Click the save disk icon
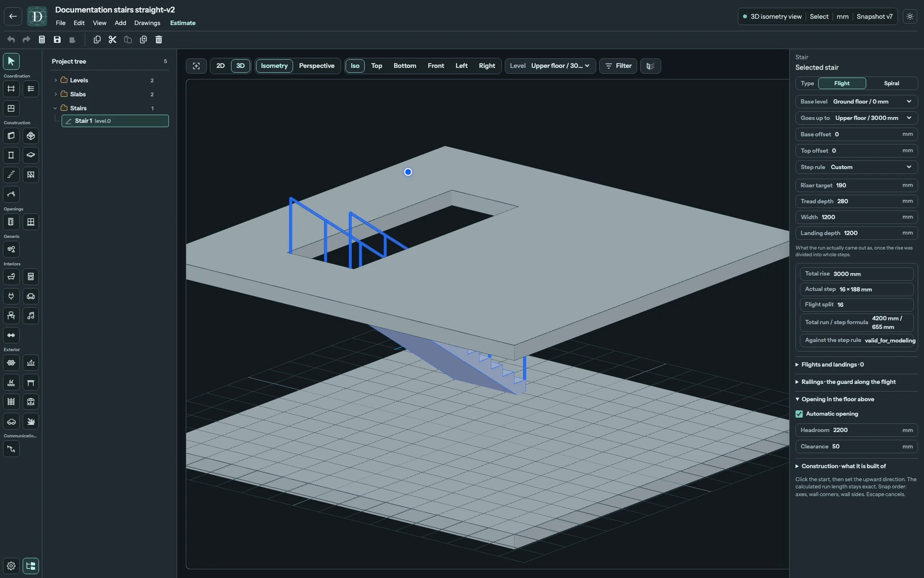The image size is (924, 578). tap(57, 39)
